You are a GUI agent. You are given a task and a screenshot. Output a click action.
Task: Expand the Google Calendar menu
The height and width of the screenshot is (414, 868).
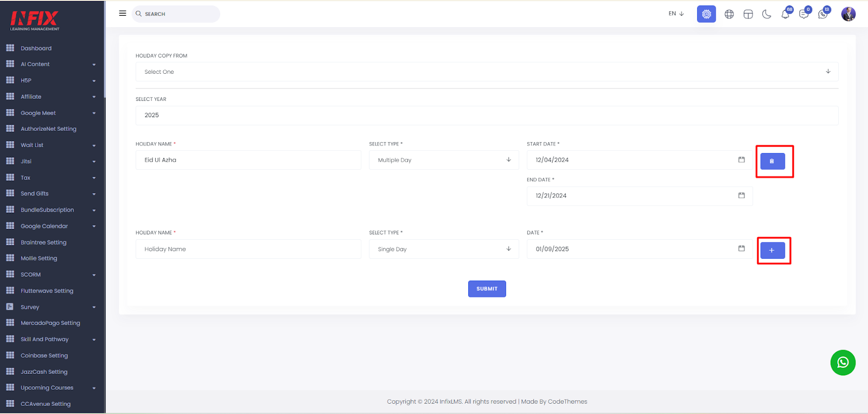tap(52, 226)
